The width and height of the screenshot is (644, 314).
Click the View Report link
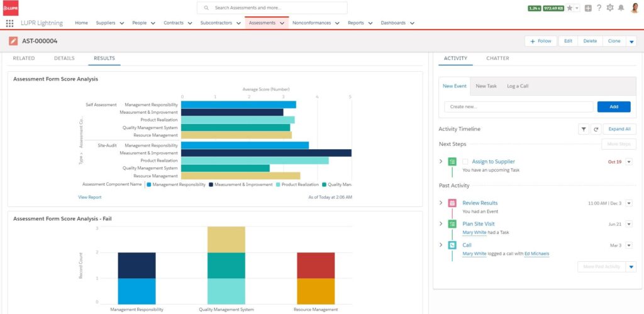click(89, 197)
